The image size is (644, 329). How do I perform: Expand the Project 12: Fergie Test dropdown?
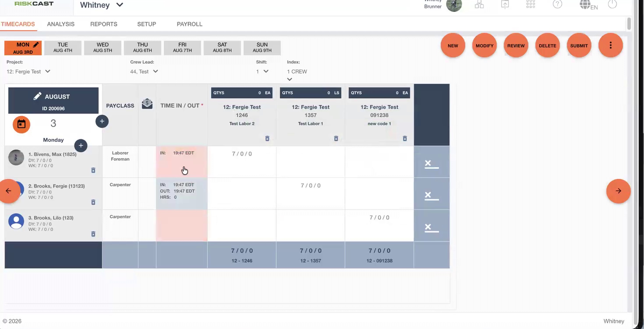coord(28,71)
